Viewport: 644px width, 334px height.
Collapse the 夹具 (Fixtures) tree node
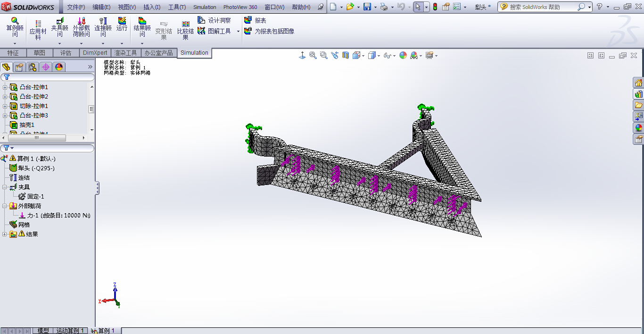click(x=5, y=187)
